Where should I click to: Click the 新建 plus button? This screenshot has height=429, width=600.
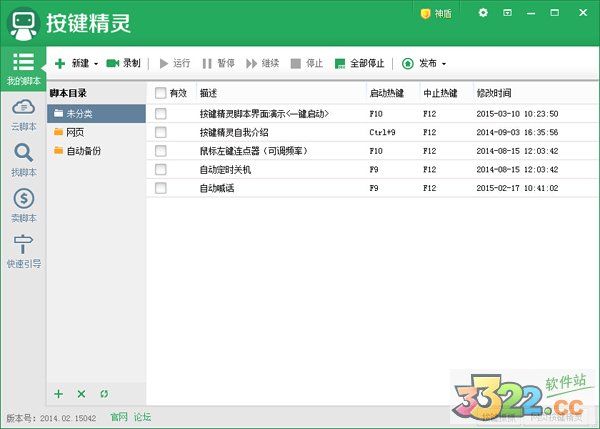click(72, 63)
